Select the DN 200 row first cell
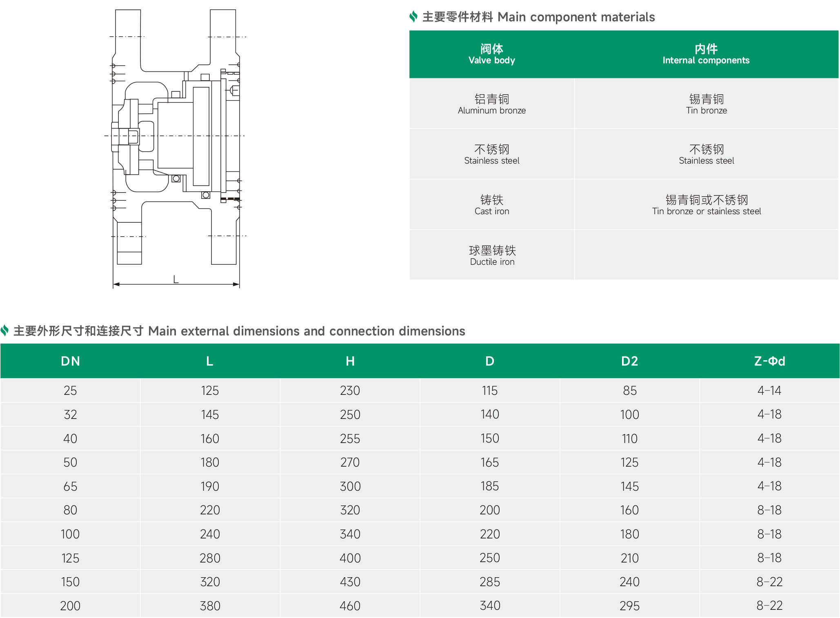Screen dimensions: 840x618 [x=70, y=606]
